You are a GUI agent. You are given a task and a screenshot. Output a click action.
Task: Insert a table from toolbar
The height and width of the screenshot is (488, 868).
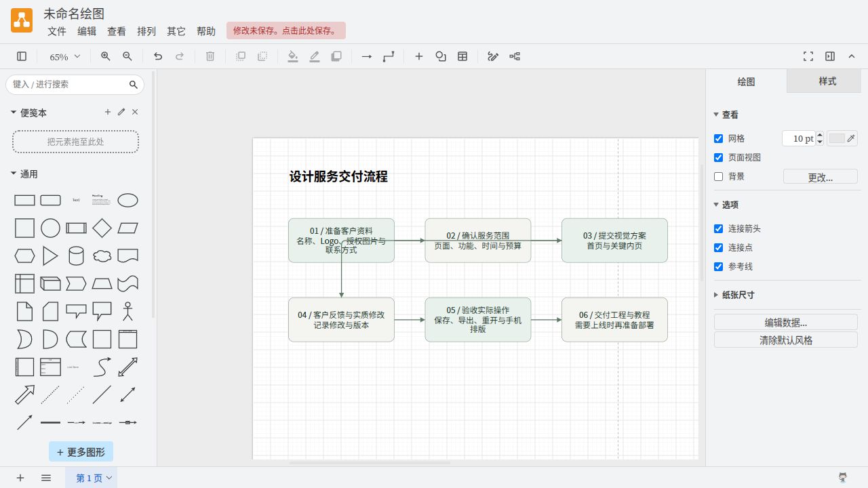point(462,57)
